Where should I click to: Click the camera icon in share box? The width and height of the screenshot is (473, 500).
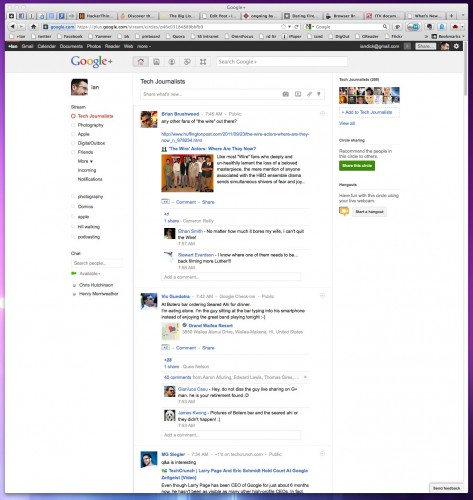click(286, 94)
